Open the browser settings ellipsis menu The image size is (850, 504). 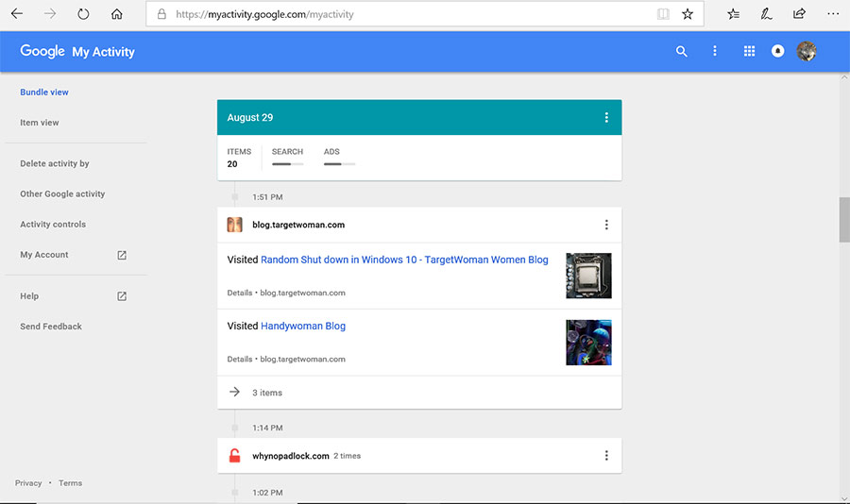tap(833, 14)
